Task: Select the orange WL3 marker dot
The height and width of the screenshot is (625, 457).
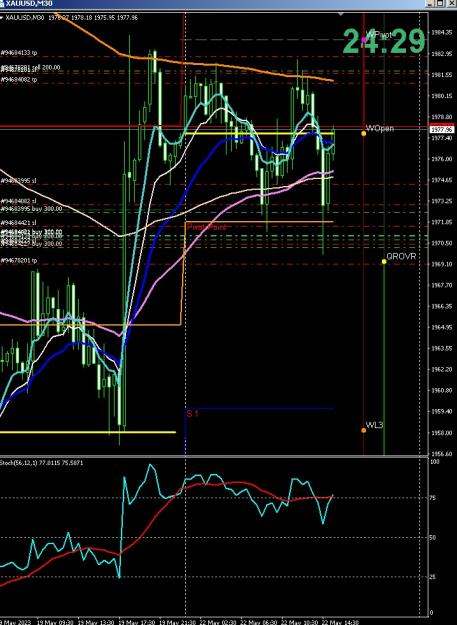Action: [364, 430]
